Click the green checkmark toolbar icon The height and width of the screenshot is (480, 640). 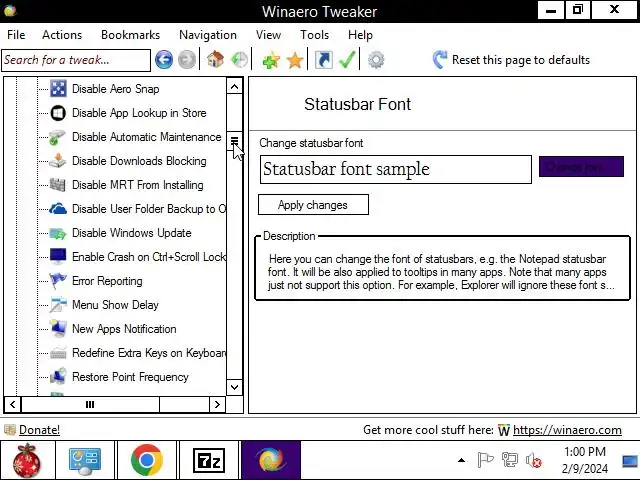click(x=347, y=60)
